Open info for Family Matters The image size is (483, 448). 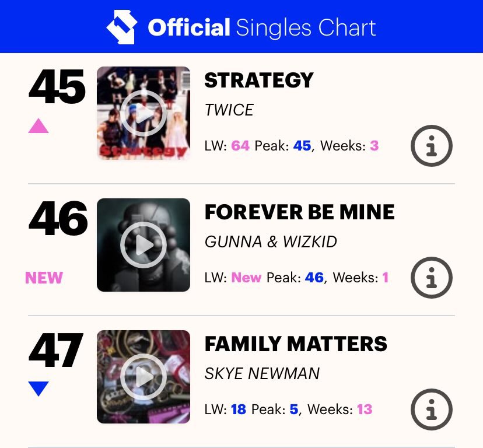pyautogui.click(x=431, y=409)
